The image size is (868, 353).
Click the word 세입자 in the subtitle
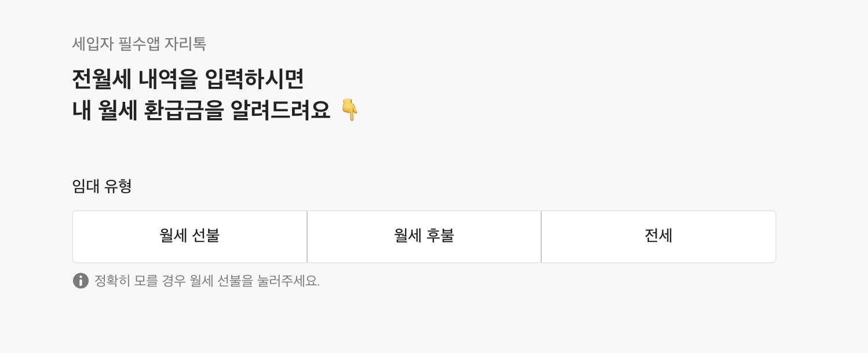coord(93,44)
